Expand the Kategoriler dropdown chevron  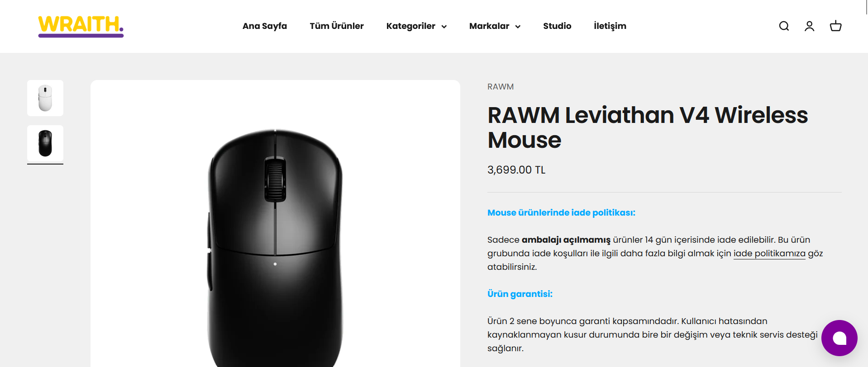pyautogui.click(x=444, y=27)
